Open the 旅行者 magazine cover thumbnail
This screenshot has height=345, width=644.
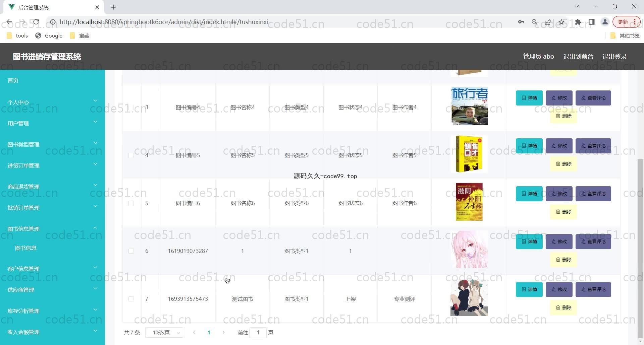469,106
